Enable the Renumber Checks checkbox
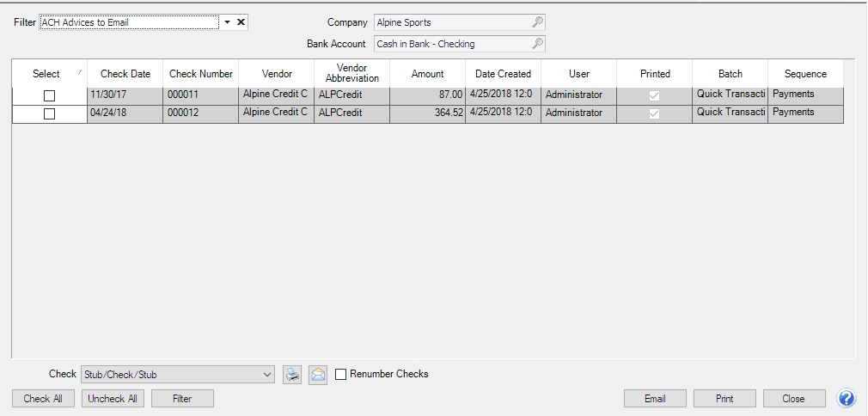 pos(341,374)
